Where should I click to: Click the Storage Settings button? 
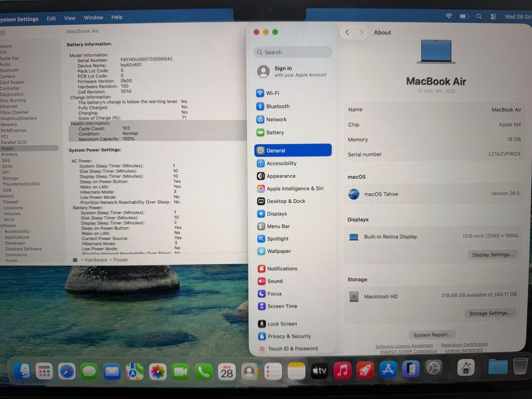pos(490,313)
